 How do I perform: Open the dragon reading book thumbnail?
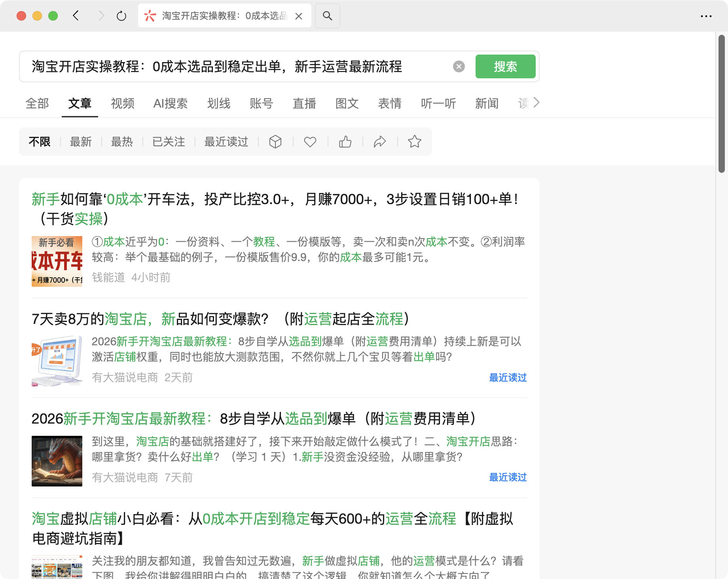coord(57,461)
